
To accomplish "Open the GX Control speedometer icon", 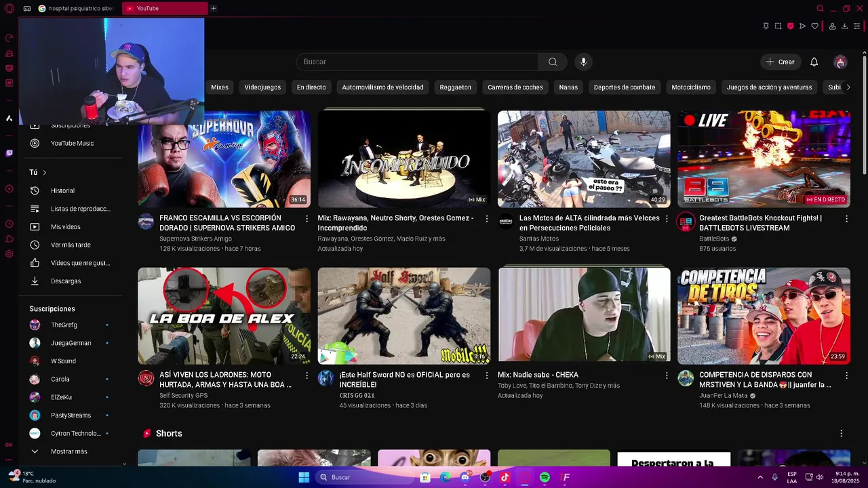I will pyautogui.click(x=9, y=38).
